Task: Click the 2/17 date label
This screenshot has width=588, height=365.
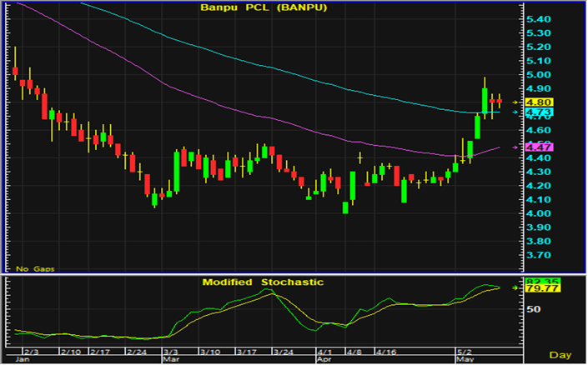Action: 100,352
